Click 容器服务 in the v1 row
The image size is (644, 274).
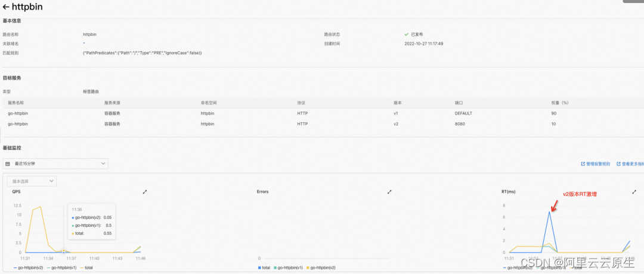pyautogui.click(x=112, y=113)
